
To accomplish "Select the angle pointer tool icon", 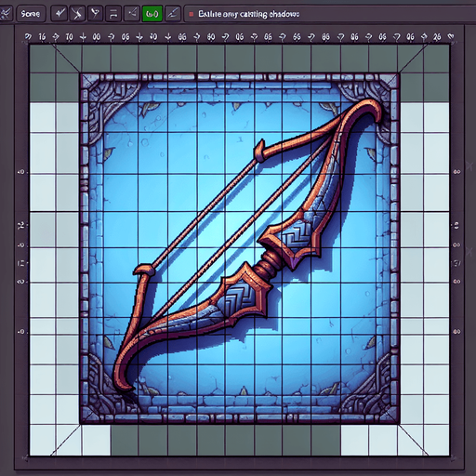I will click(132, 14).
